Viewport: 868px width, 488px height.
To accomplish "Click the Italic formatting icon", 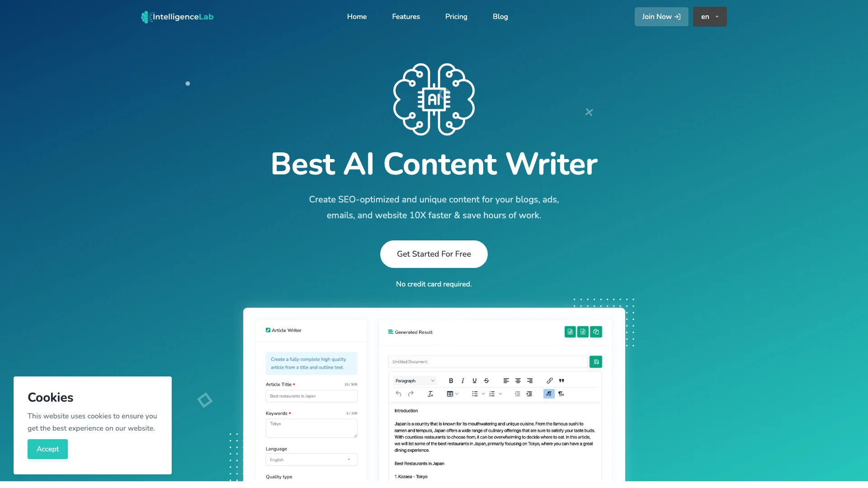I will tap(462, 380).
